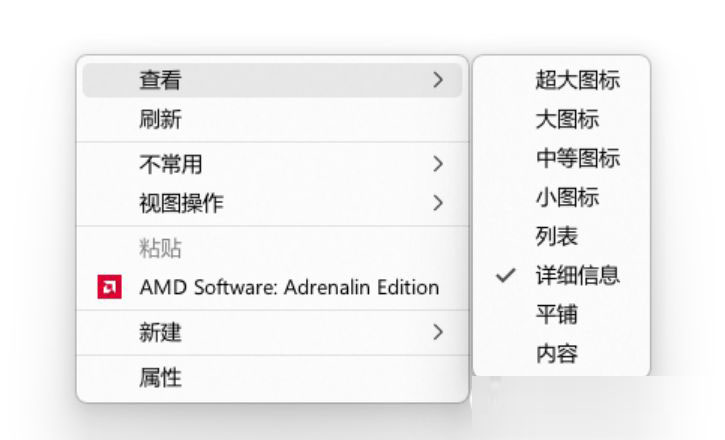Click the 不常用 menu label
Image resolution: width=725 pixels, height=440 pixels.
171,164
